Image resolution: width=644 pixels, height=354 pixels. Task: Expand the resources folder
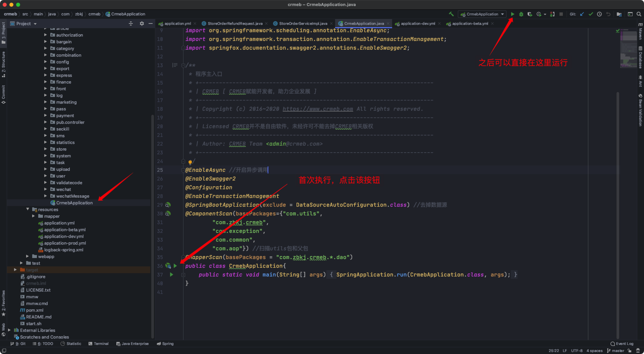tap(28, 209)
